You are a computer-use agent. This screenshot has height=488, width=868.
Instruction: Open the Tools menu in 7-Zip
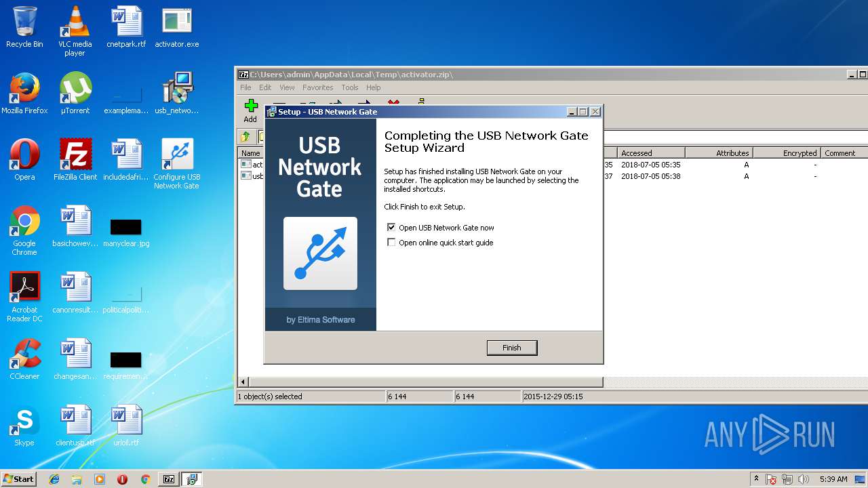[x=350, y=87]
